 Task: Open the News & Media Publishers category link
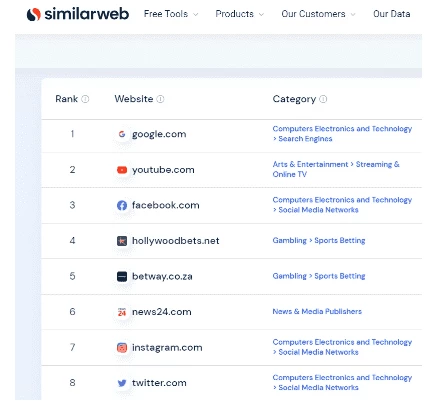tap(317, 312)
